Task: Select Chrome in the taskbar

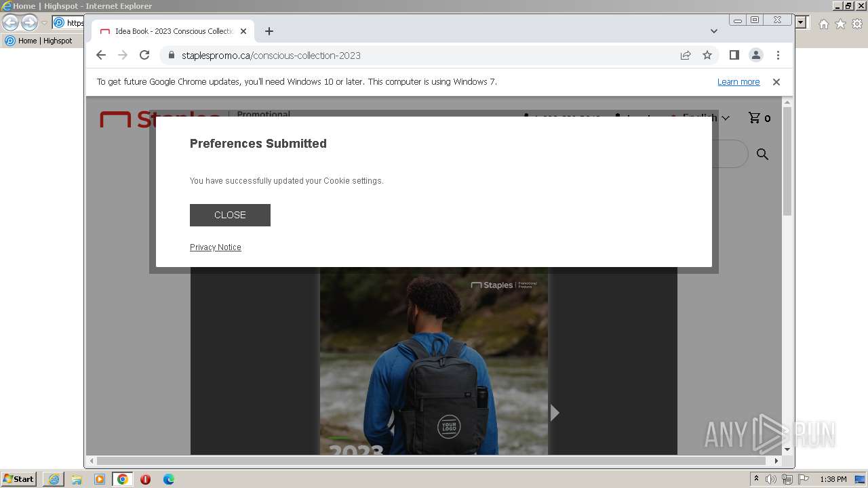Action: coord(123,479)
